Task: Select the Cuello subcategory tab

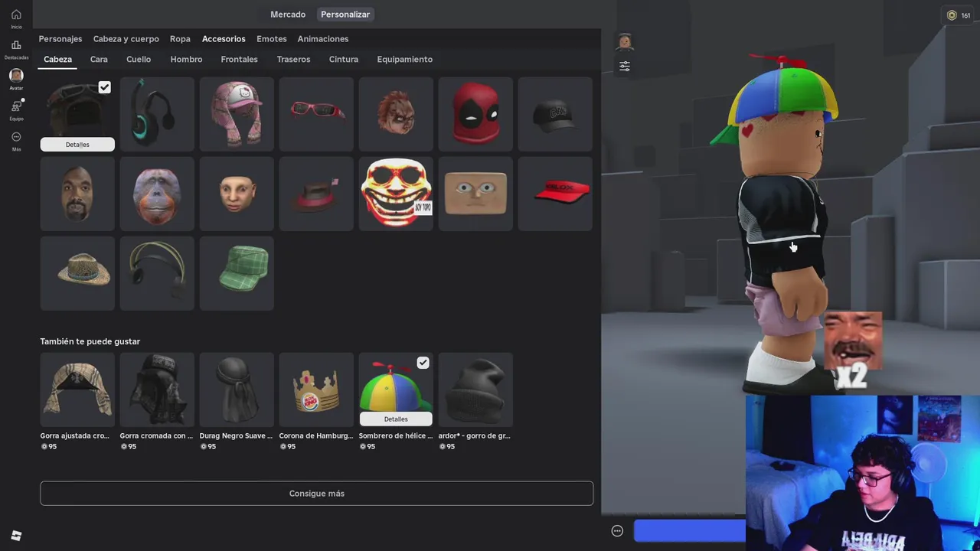Action: pyautogui.click(x=139, y=59)
